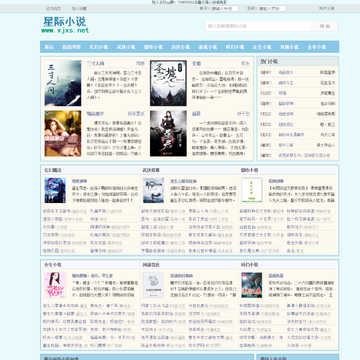Click the 热门小说 sidebar heading
Image resolution: width=360 pixels, height=360 pixels.
tap(269, 62)
